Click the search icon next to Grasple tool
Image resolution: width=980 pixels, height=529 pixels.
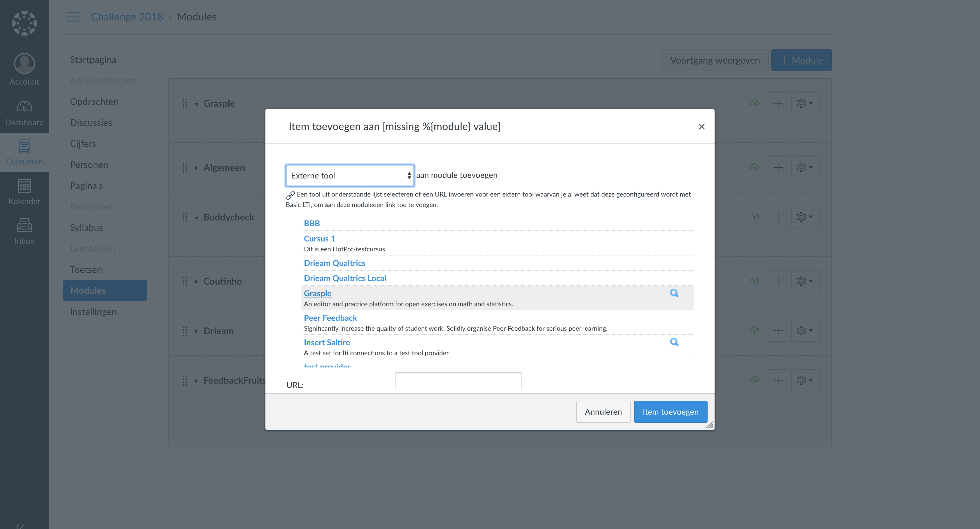[674, 293]
